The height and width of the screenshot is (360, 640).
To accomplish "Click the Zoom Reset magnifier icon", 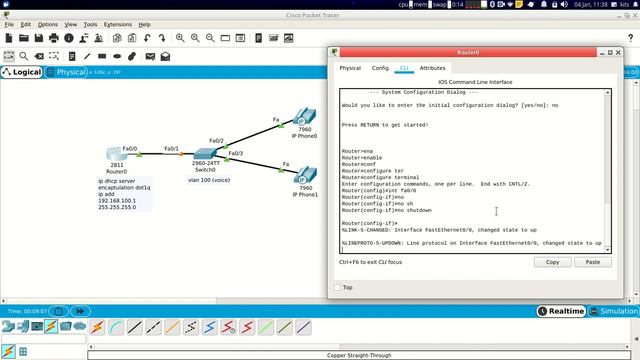I will tap(195, 38).
